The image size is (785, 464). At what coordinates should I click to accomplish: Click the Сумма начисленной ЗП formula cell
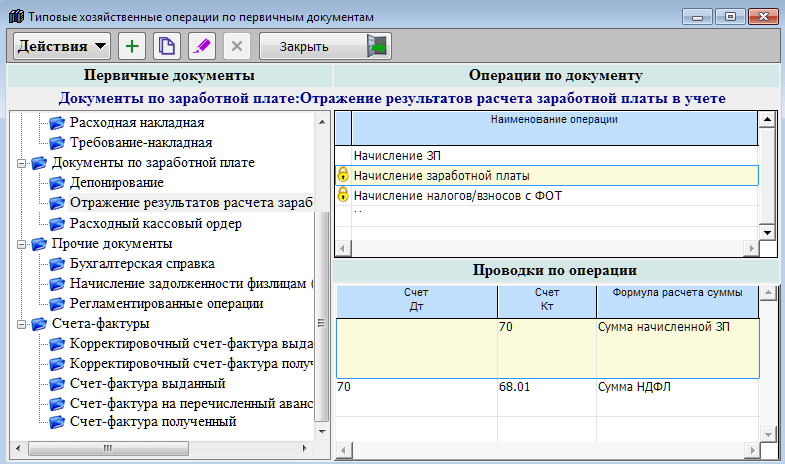point(677,348)
